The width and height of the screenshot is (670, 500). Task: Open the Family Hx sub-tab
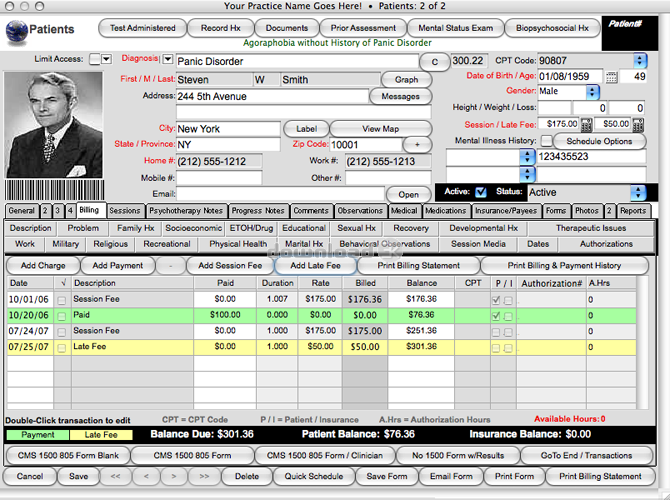point(135,228)
